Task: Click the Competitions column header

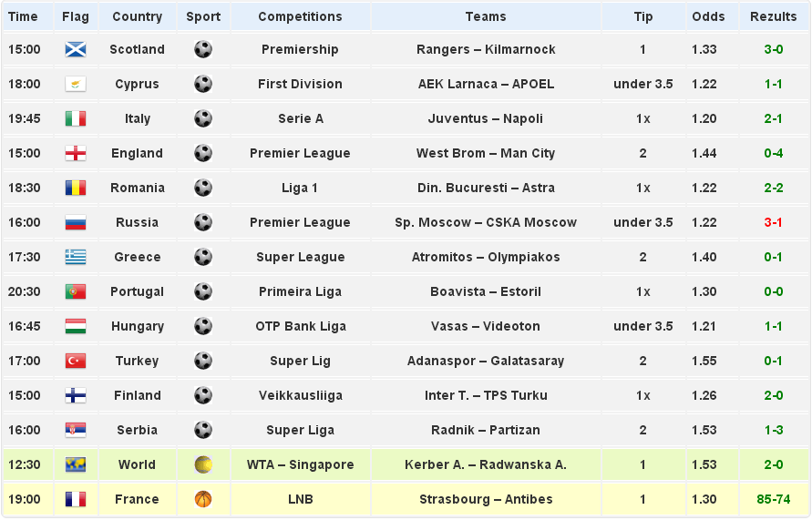Action: (x=300, y=16)
